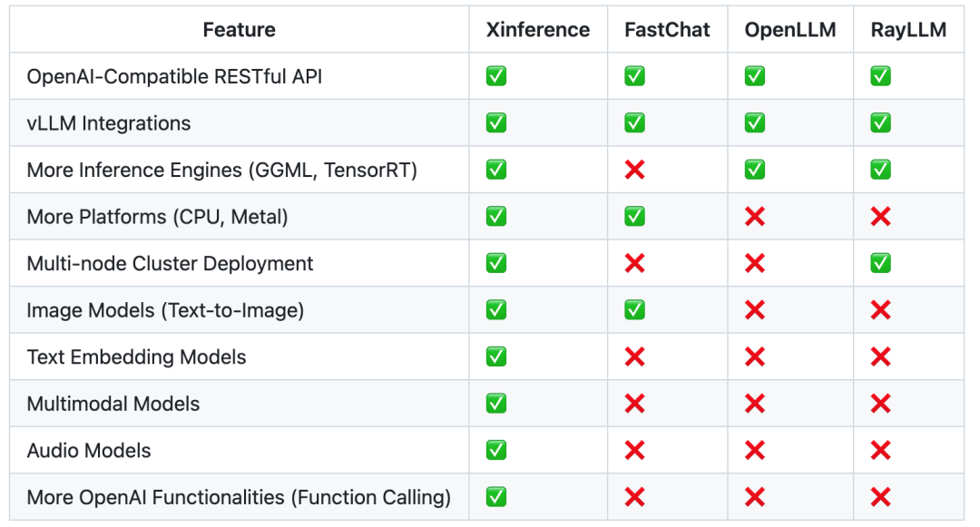
Task: Select RayLLM red cross for More OpenAI Functionalities
Action: click(880, 497)
